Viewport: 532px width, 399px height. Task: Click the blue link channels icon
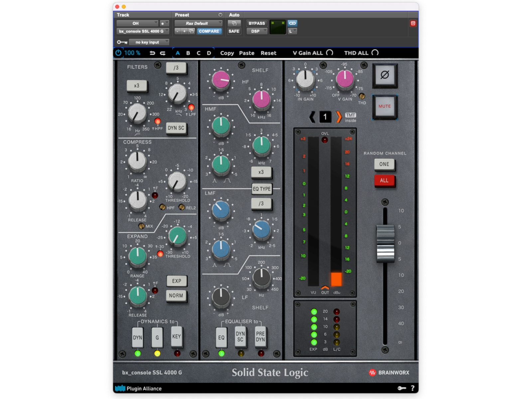tap(292, 23)
